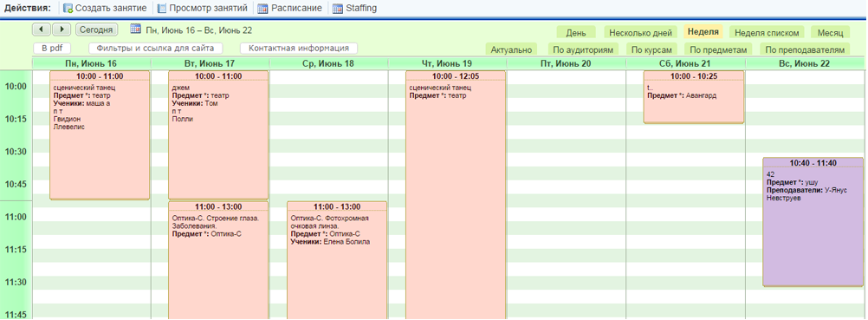Open Просмотр занятий action
This screenshot has height=320, width=868.
coord(208,9)
